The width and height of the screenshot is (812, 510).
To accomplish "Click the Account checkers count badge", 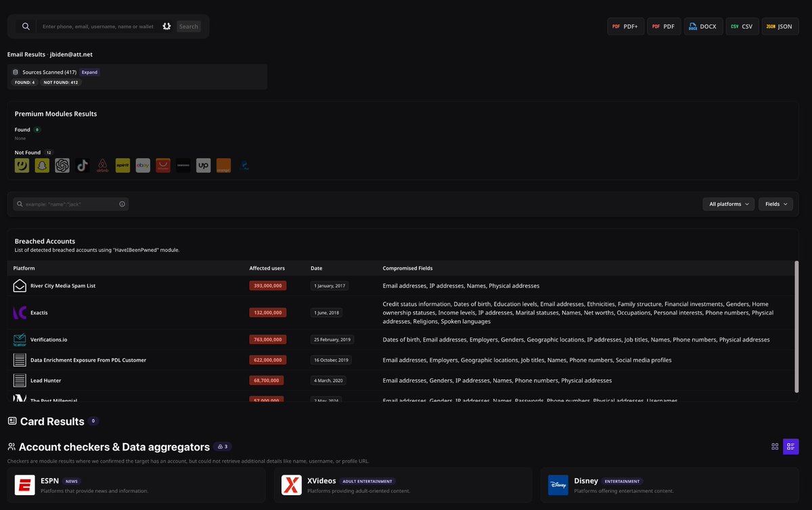I will tap(223, 447).
